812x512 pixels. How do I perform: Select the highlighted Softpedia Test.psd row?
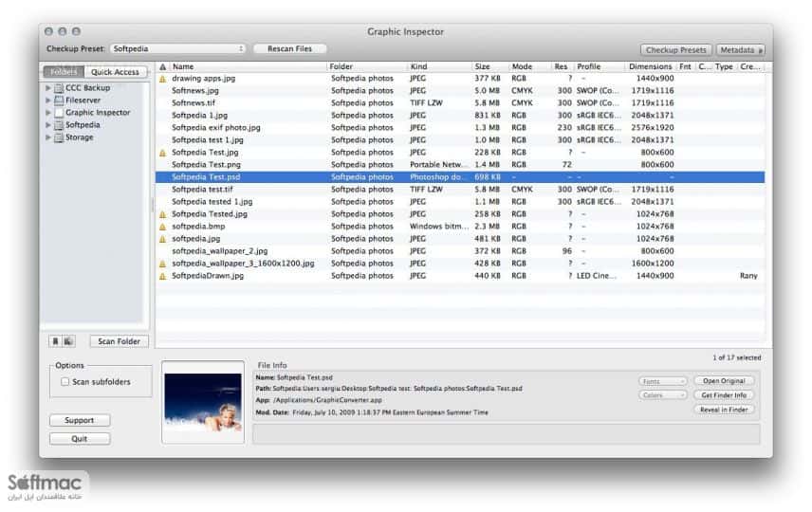460,177
